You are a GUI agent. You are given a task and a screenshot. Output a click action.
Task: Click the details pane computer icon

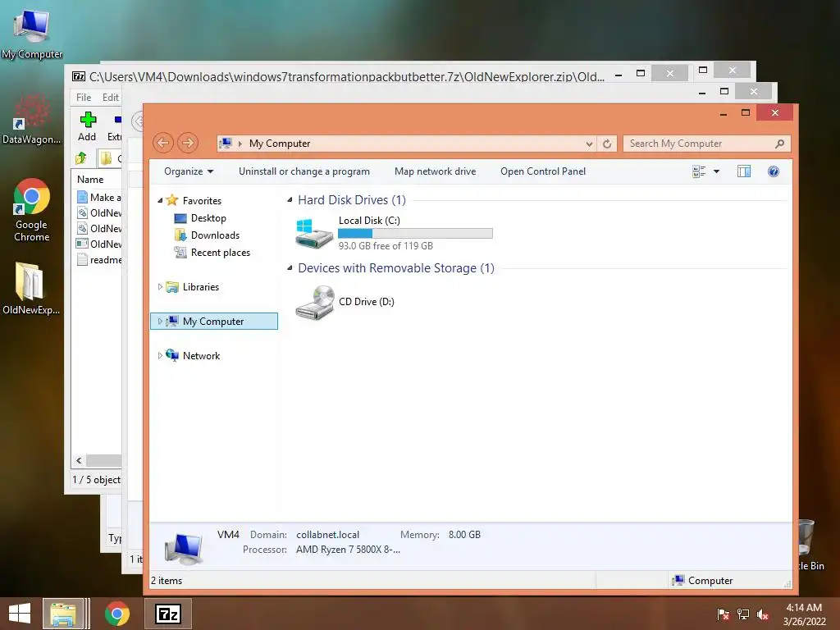[x=184, y=548]
